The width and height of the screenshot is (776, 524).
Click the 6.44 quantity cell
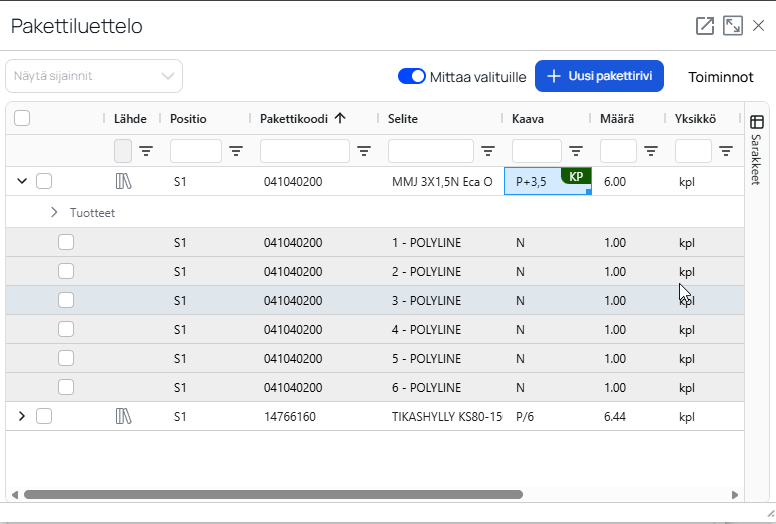[x=615, y=417]
